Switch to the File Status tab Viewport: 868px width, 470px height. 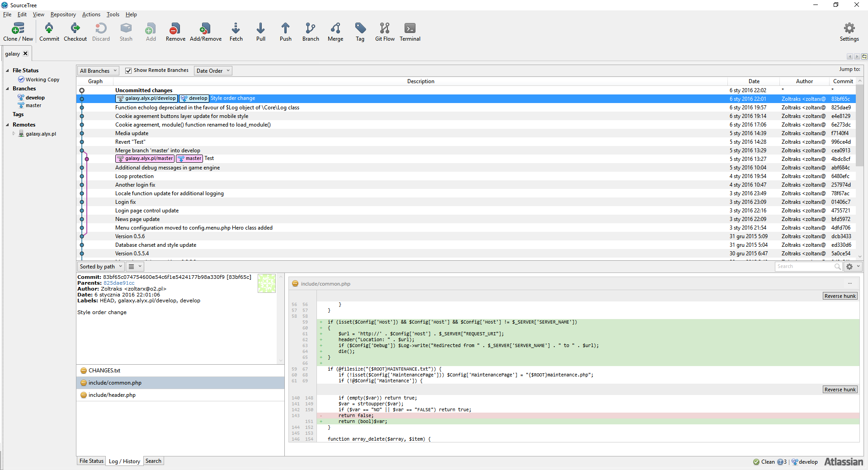click(x=91, y=461)
